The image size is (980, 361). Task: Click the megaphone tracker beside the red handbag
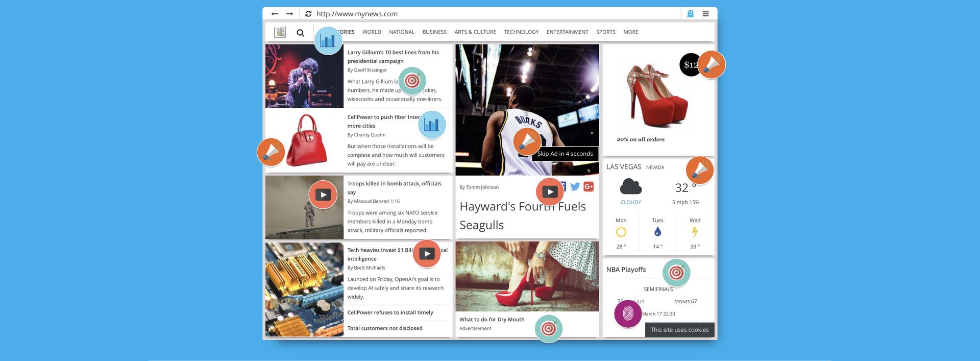(x=271, y=152)
